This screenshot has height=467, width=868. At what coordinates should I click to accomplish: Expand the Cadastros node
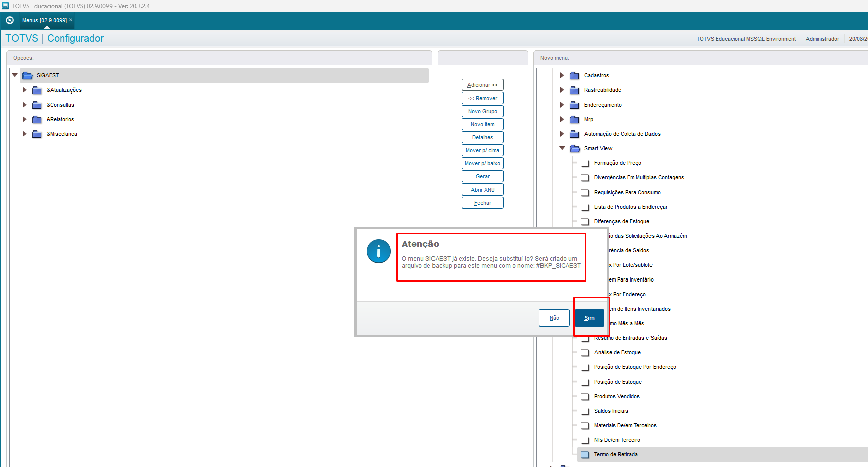[562, 76]
